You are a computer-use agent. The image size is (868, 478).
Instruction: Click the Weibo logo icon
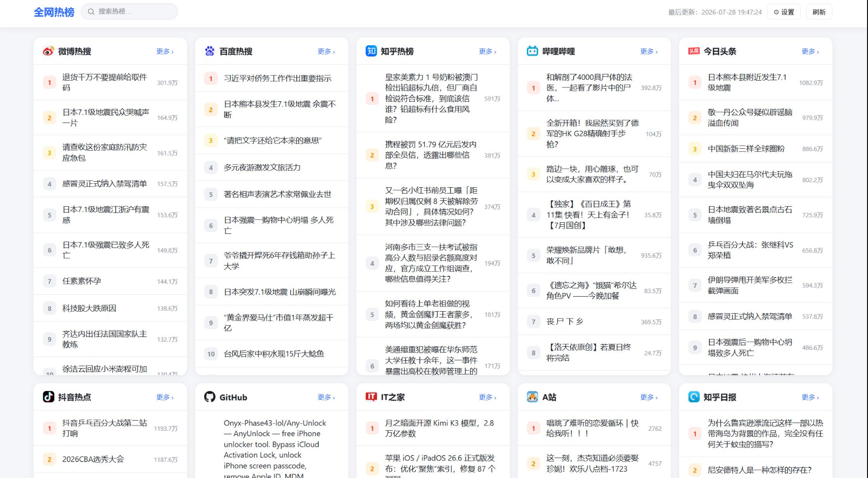click(48, 51)
